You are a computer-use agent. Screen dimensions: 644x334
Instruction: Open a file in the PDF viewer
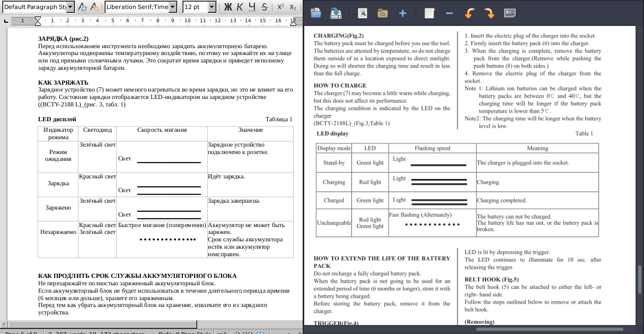316,13
